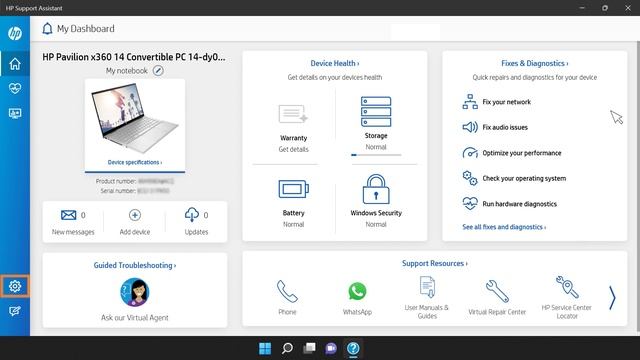The image size is (640, 360).
Task: Open taskbar Search
Action: (x=287, y=348)
